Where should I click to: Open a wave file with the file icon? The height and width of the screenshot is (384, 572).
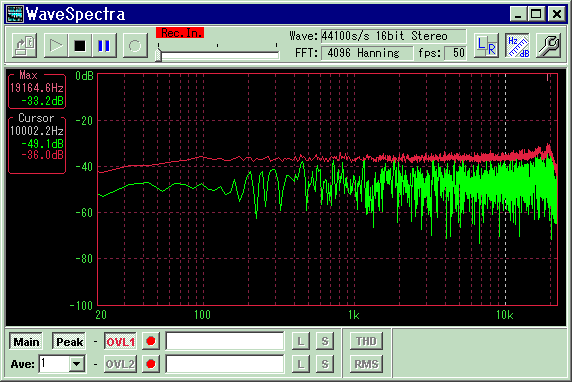coord(24,46)
